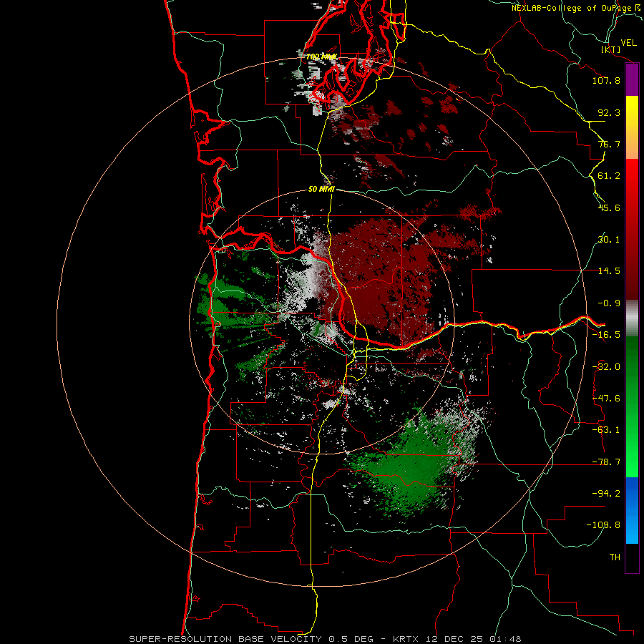Viewport: 644px width, 644px height.
Task: Select the VEL legend heading
Action: coord(628,43)
